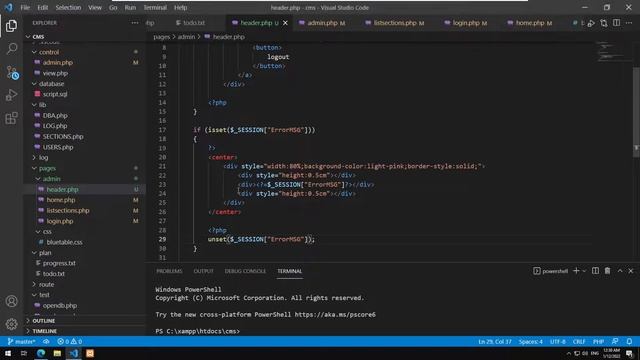
Task: Change indentation via Spaces: 4
Action: click(x=531, y=341)
